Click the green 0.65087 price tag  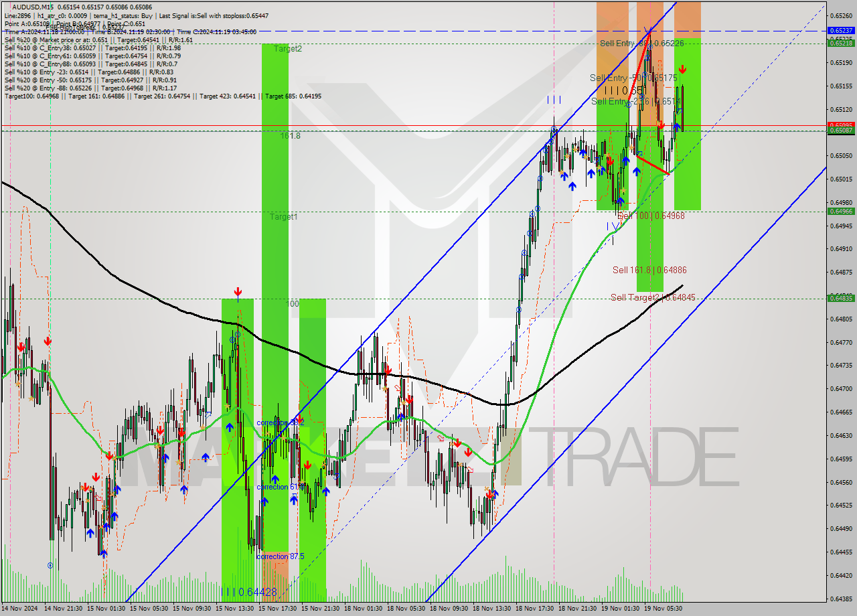pos(841,131)
